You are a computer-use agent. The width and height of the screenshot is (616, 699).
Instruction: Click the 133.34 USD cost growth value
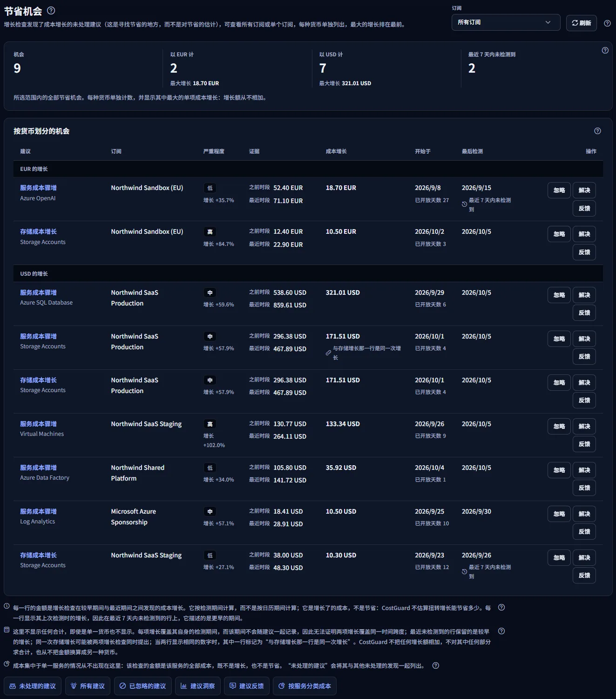pos(343,424)
